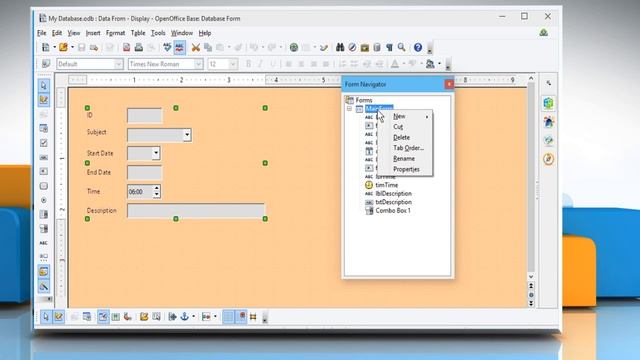Click the Data Sources cylinder icon

(377, 47)
